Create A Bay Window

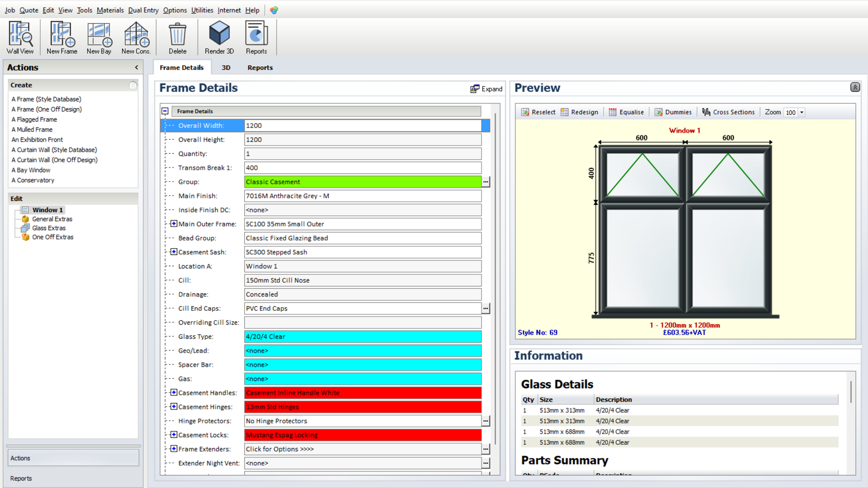31,170
